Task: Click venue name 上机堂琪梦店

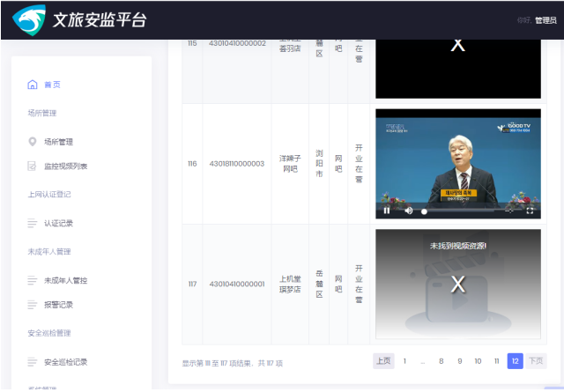Action: [x=290, y=285]
